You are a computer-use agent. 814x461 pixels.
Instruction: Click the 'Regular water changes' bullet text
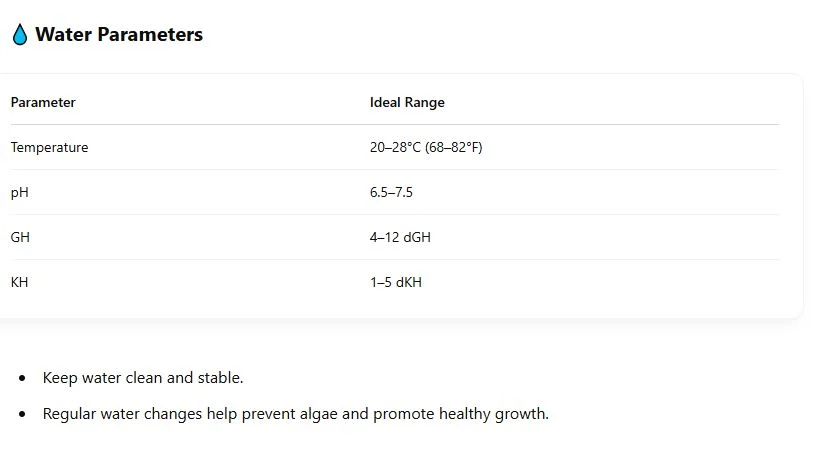tap(295, 413)
